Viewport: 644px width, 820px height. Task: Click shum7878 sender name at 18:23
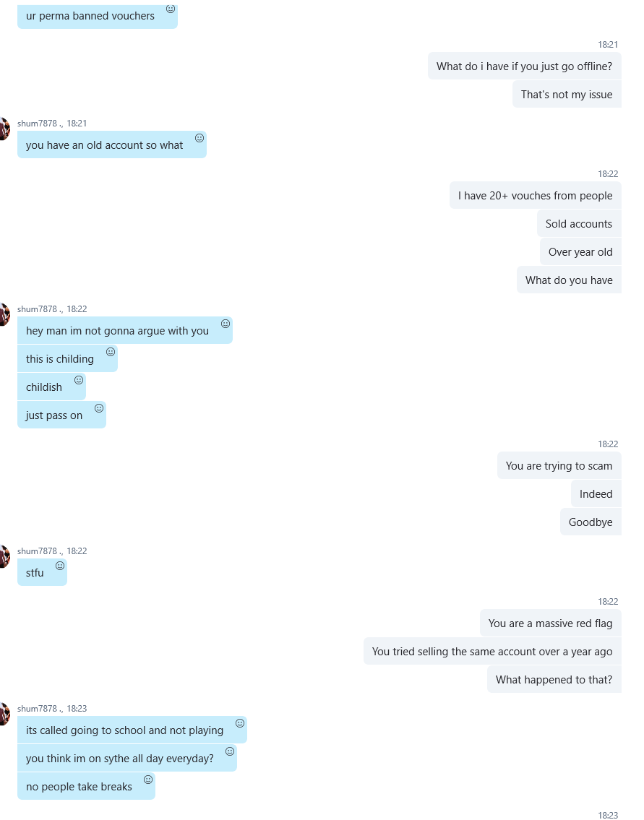click(x=37, y=709)
